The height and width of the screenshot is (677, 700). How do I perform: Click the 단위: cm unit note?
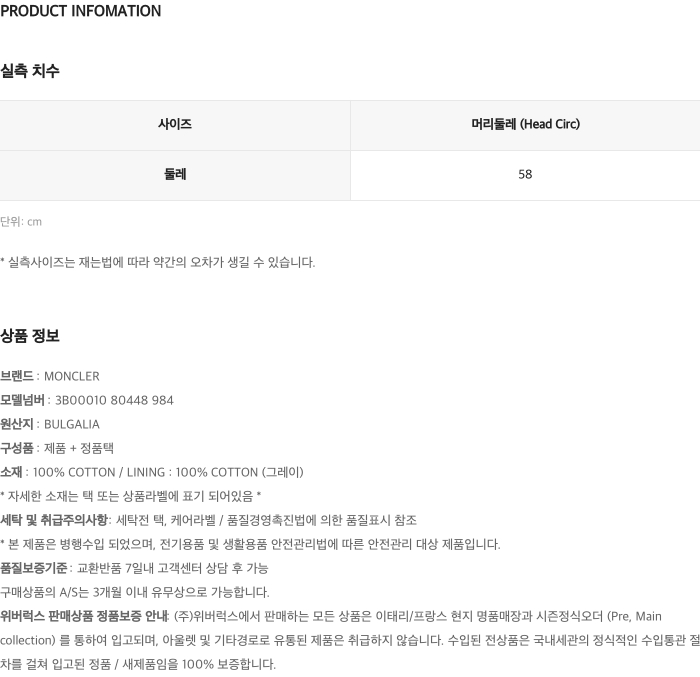pyautogui.click(x=21, y=221)
